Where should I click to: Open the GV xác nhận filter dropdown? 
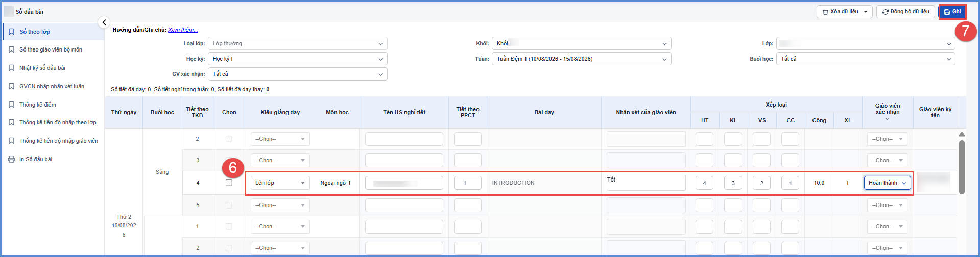(297, 74)
